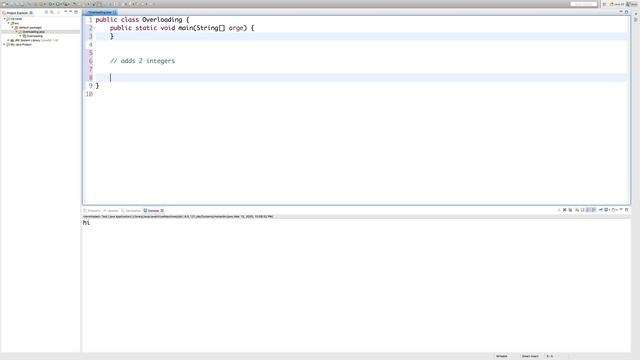Click the Pin Console icon
The image size is (640, 360).
(601, 210)
